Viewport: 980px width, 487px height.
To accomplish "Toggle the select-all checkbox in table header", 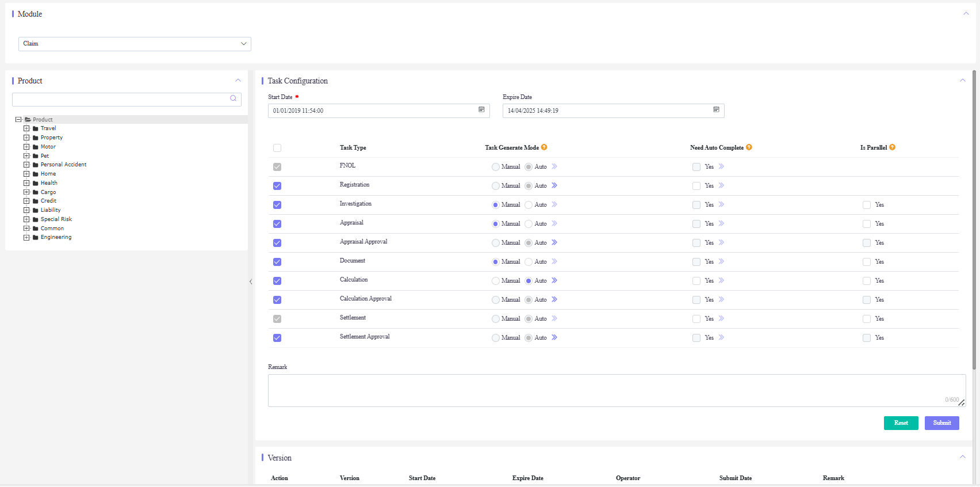I will (x=277, y=148).
